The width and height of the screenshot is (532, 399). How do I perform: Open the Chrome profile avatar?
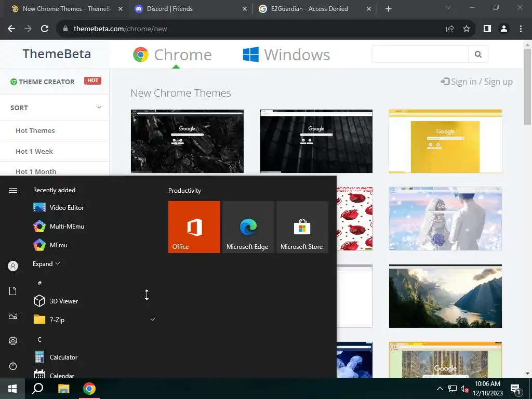click(504, 29)
